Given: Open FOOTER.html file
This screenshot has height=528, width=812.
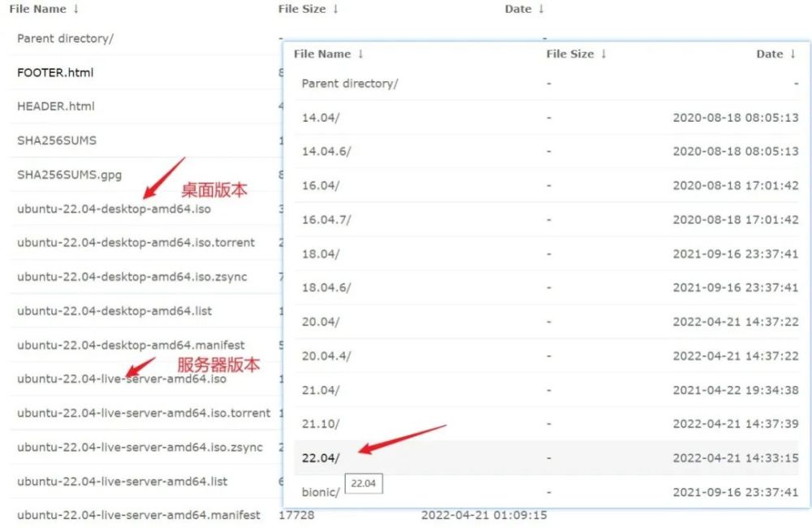Looking at the screenshot, I should point(55,72).
